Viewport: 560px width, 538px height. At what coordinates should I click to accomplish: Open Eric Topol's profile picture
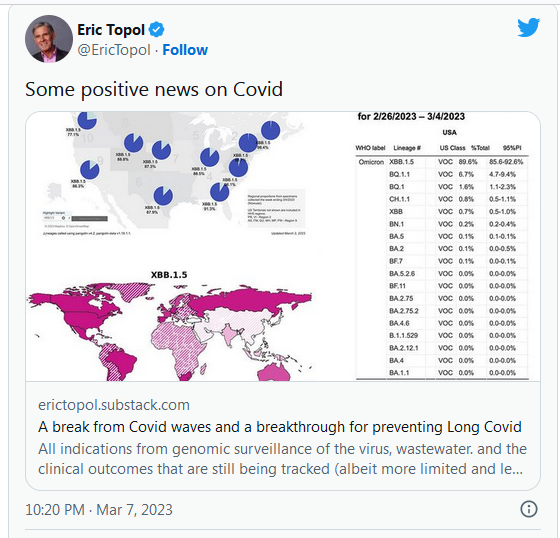[49, 39]
